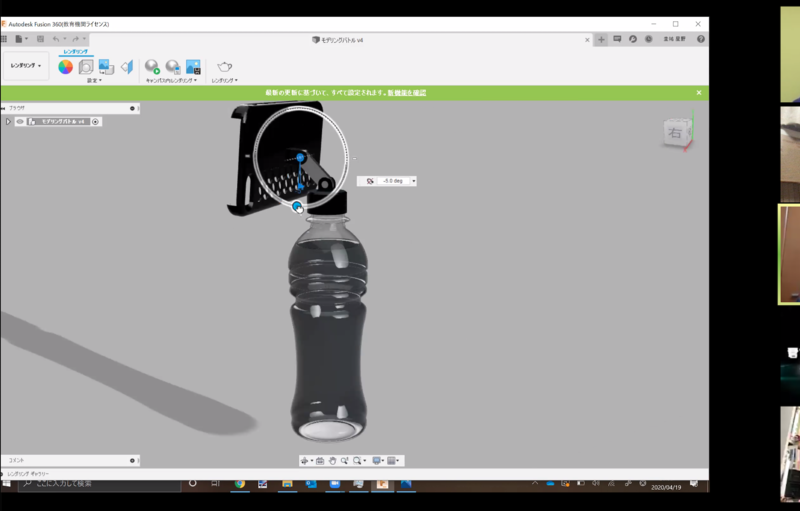Click the clock icon in title bar
This screenshot has height=511, width=800.
click(x=648, y=39)
